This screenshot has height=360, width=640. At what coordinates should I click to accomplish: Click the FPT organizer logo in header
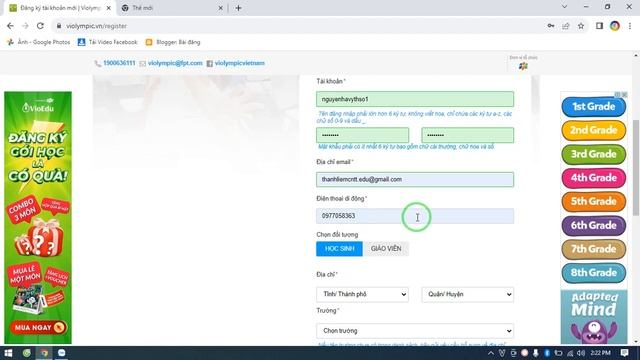pyautogui.click(x=523, y=66)
